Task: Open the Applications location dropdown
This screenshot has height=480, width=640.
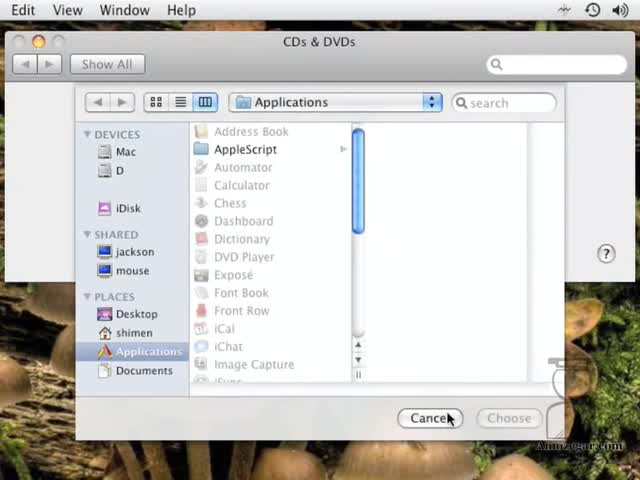Action: point(336,102)
